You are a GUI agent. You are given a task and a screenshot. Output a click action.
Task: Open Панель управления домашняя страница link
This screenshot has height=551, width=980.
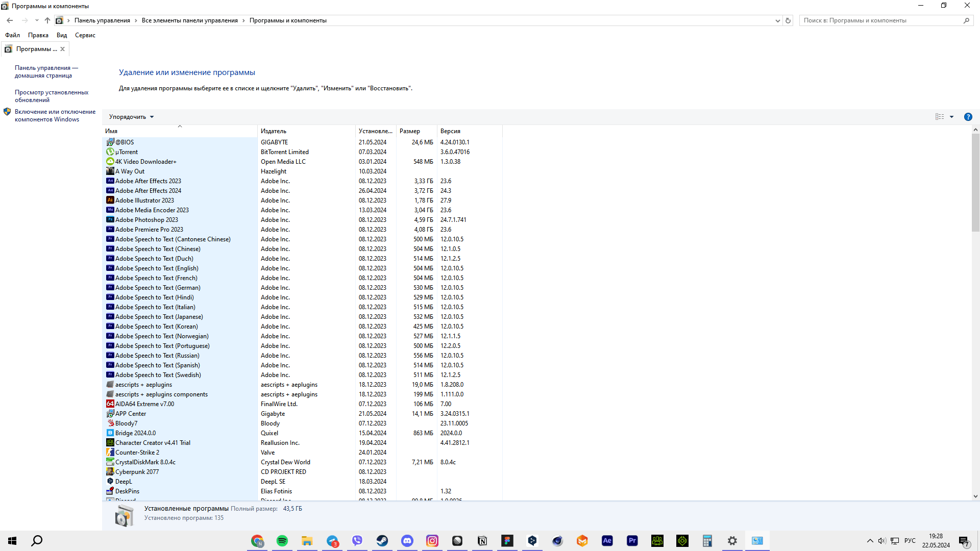[46, 71]
